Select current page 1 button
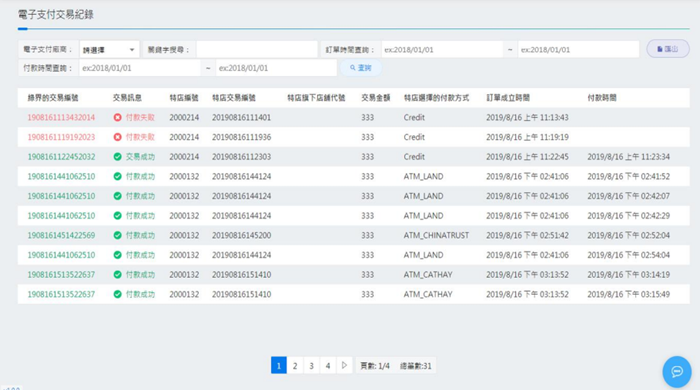The width and height of the screenshot is (700, 390). pos(279,365)
